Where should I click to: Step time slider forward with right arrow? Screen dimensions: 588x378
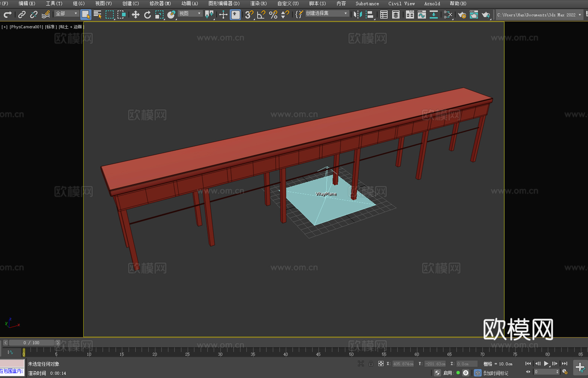58,343
